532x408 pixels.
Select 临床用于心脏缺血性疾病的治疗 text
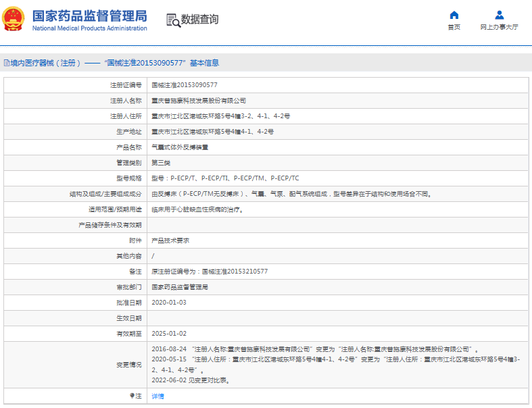[197, 209]
